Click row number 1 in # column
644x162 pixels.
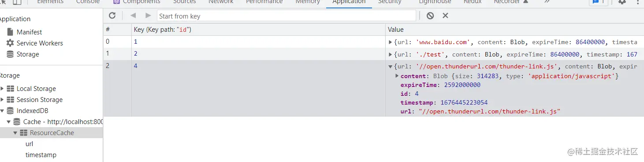pyautogui.click(x=117, y=54)
